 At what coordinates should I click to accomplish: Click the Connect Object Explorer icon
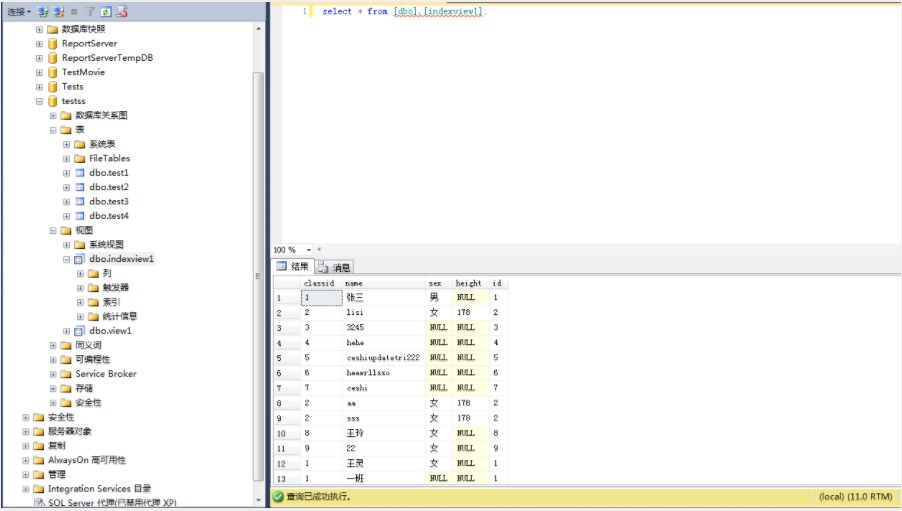pos(43,12)
